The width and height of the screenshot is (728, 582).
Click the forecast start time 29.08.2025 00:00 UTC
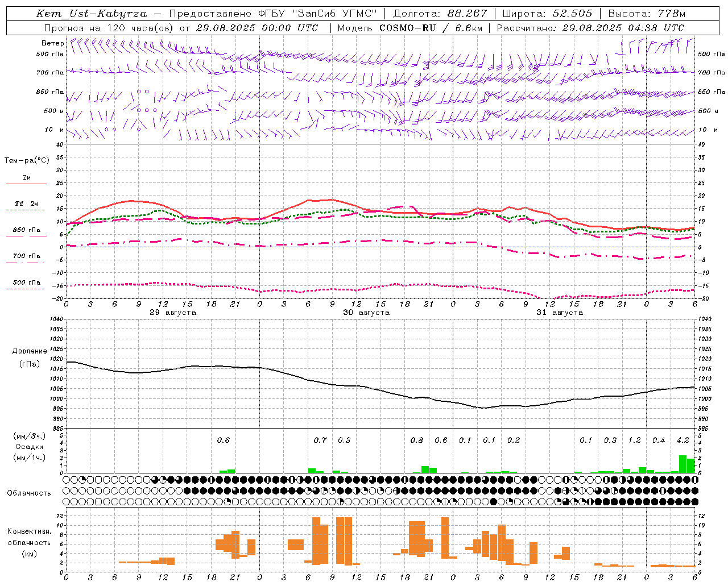click(257, 28)
